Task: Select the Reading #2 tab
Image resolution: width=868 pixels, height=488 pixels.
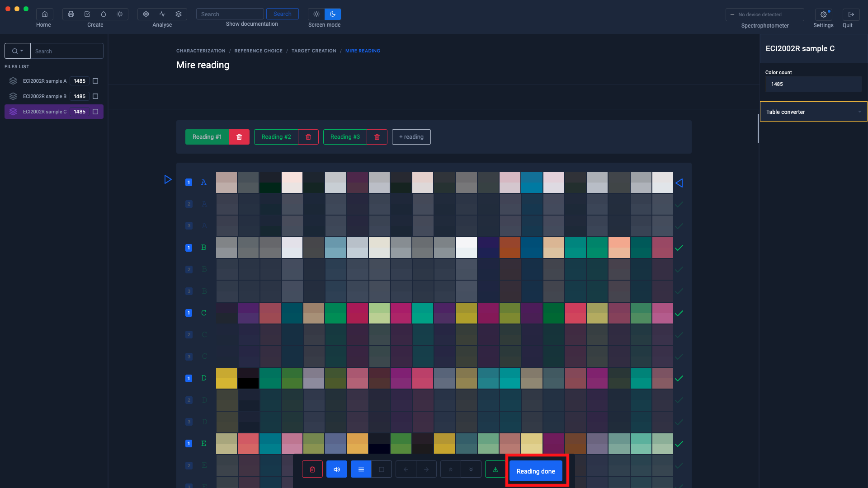Action: [x=276, y=137]
